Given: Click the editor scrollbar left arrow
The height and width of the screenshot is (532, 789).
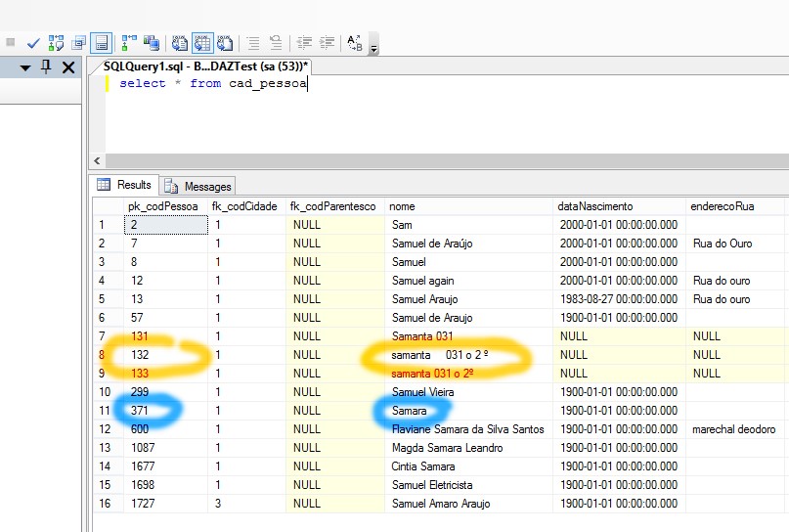Looking at the screenshot, I should [97, 161].
